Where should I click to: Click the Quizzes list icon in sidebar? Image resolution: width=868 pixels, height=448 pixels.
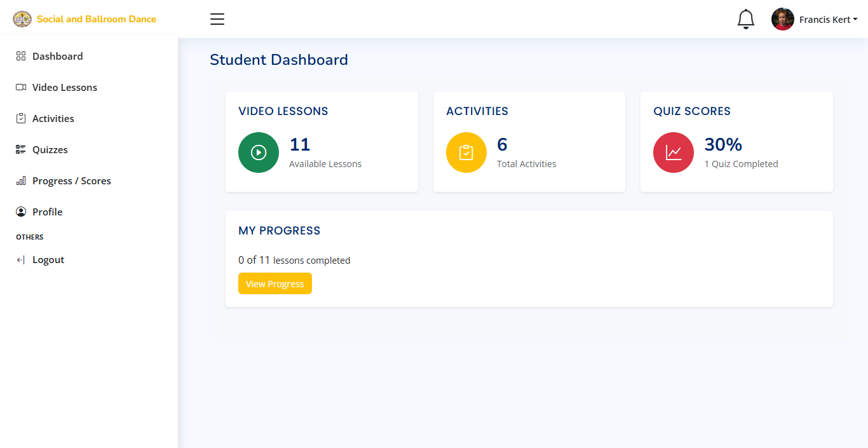[21, 149]
